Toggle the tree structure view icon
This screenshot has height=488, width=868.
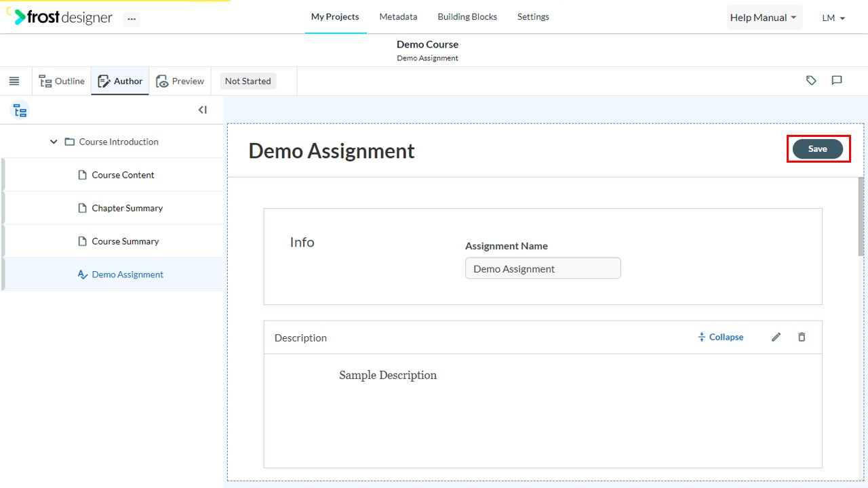point(20,110)
